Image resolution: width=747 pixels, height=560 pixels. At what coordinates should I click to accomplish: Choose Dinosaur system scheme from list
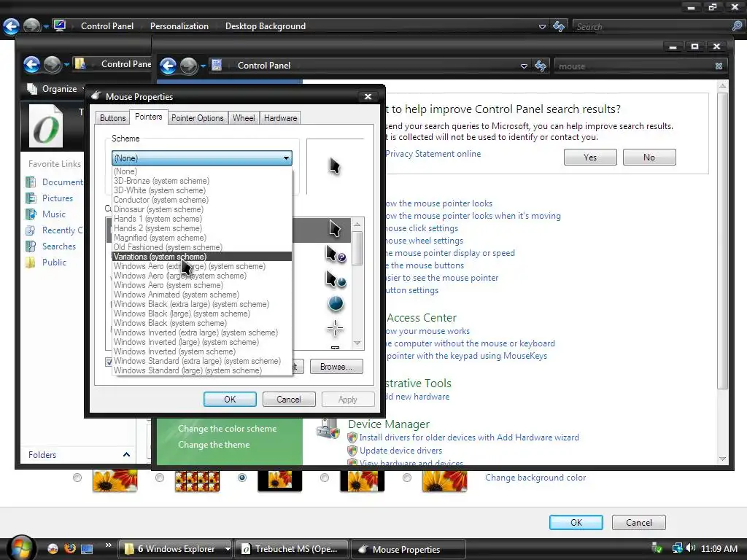202,209
